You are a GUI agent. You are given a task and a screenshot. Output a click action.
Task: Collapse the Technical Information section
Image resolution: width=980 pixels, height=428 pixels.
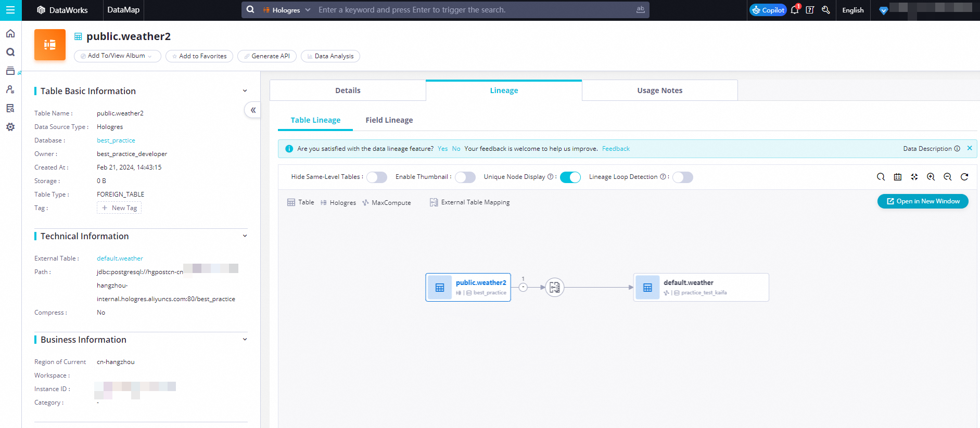245,236
